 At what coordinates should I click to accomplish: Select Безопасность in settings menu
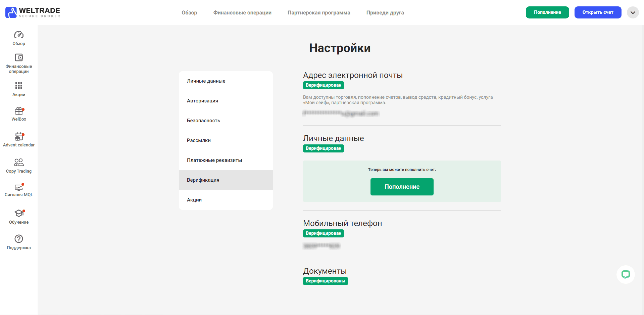(x=226, y=121)
